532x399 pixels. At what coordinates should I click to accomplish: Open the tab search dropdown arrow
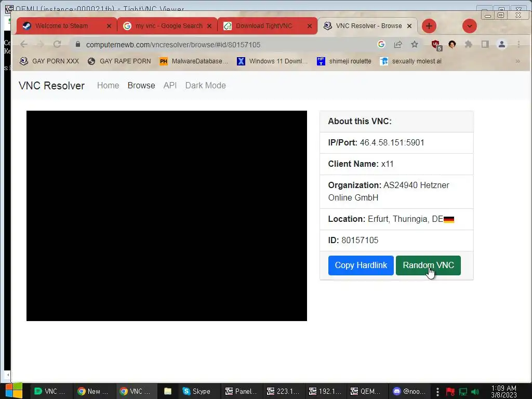(470, 26)
